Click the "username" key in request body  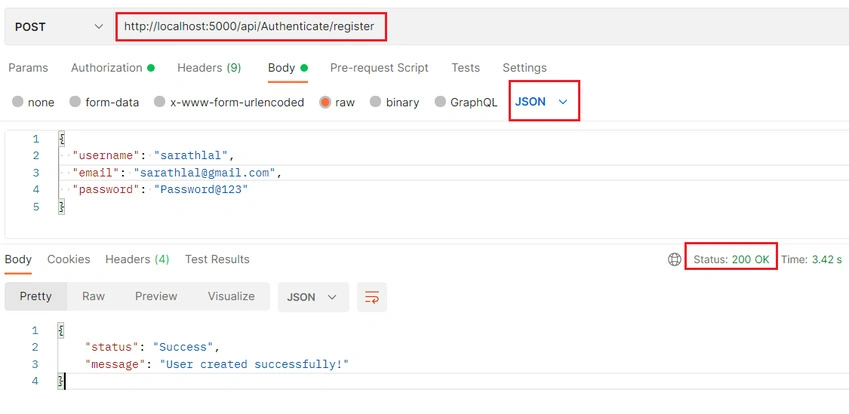tap(106, 156)
